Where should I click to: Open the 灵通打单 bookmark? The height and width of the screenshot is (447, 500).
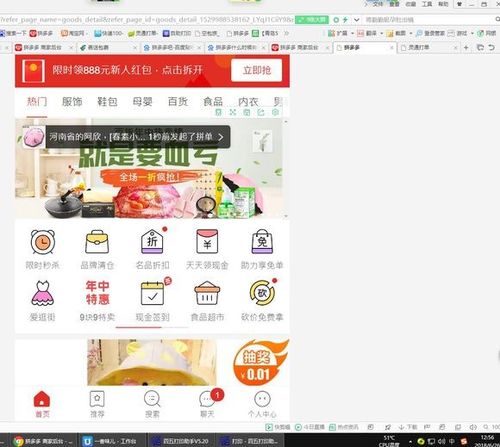(x=143, y=33)
